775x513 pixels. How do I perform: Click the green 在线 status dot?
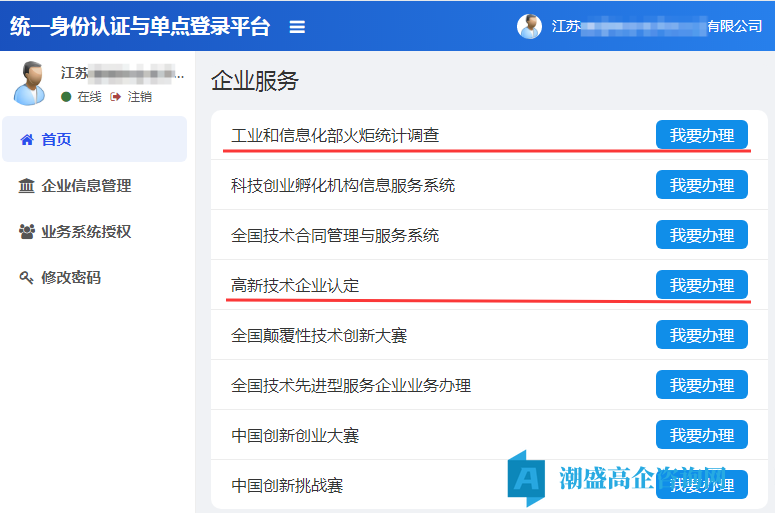coord(66,97)
